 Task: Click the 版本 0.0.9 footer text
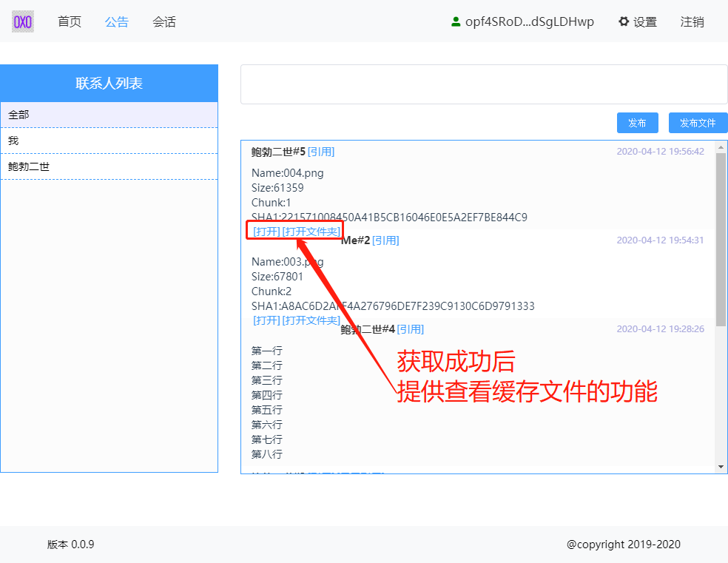pyautogui.click(x=70, y=545)
